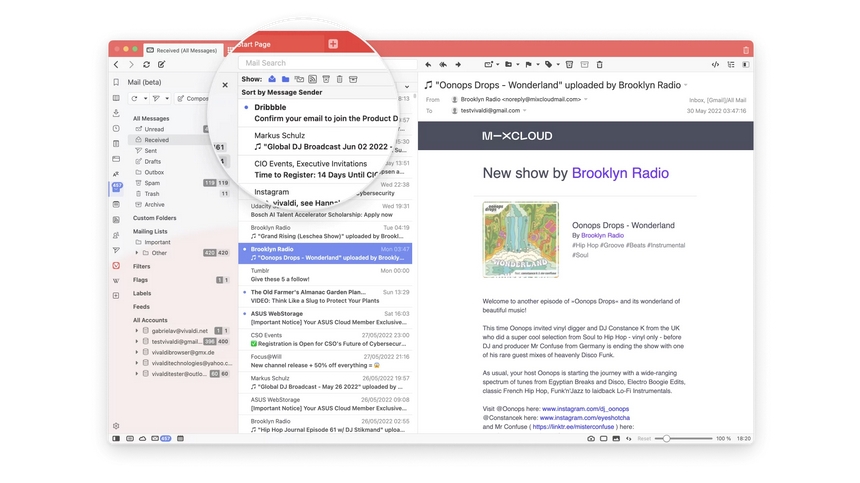Forward the open email with the arrow icon
Viewport: 860px width, 483px height.
(458, 65)
